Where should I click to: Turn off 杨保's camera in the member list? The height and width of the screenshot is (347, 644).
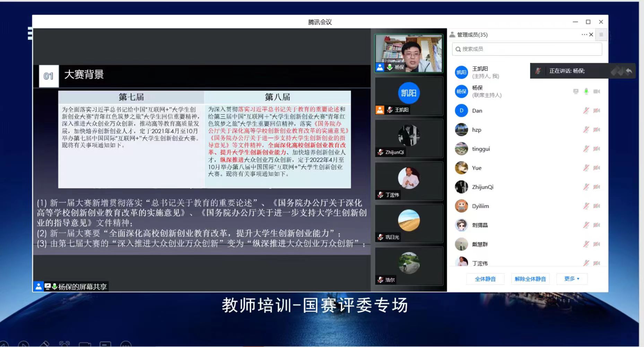(597, 91)
